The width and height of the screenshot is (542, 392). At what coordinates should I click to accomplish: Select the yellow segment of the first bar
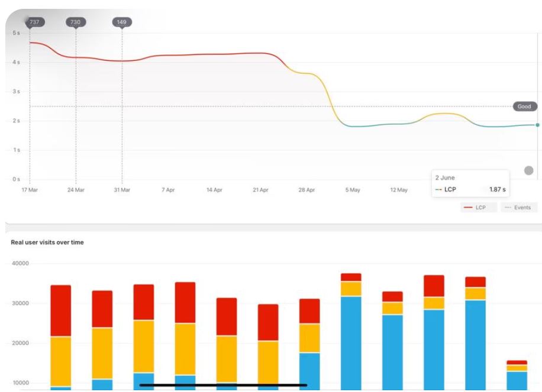click(60, 361)
